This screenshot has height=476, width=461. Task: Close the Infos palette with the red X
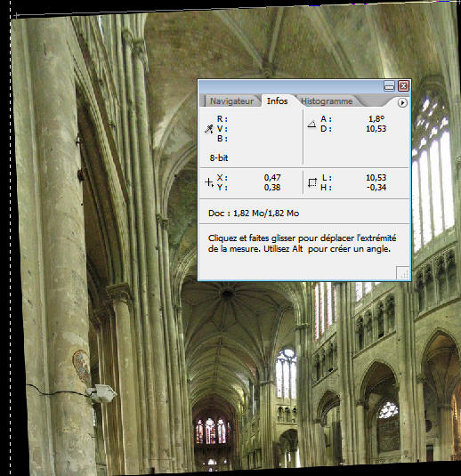coord(403,86)
